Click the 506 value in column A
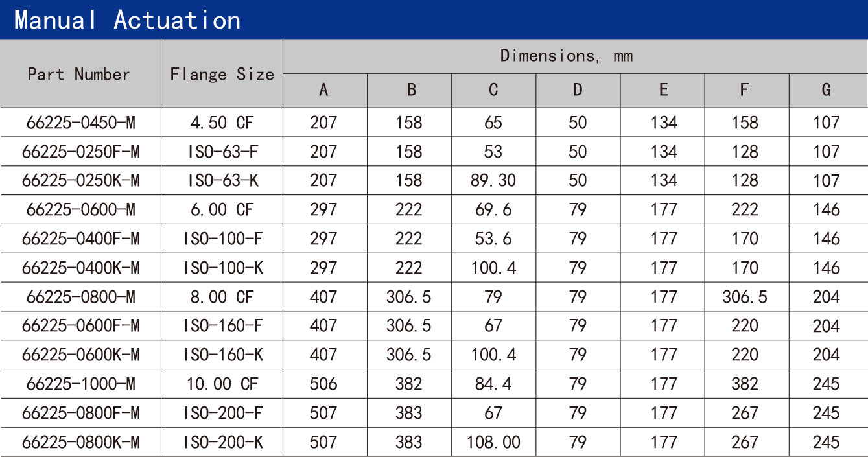 coord(323,384)
